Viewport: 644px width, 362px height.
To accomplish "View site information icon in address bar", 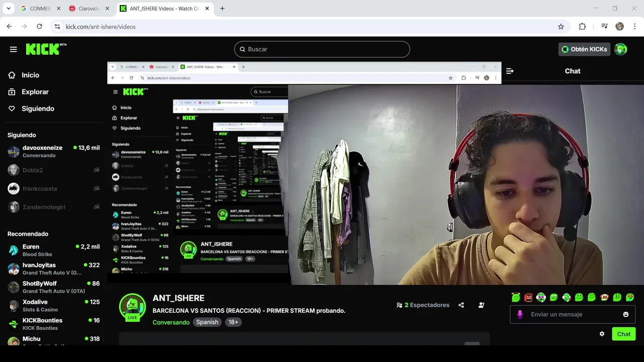I will click(57, 27).
